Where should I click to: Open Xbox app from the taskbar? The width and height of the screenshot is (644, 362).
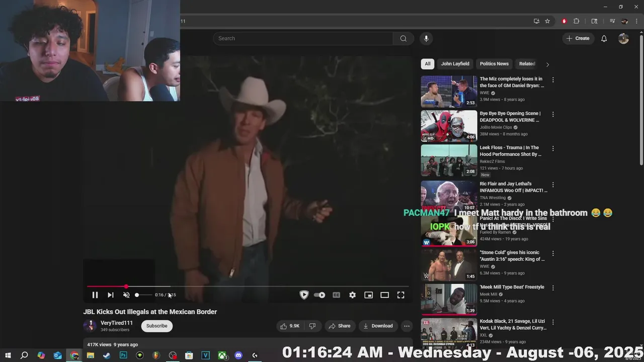[222, 355]
